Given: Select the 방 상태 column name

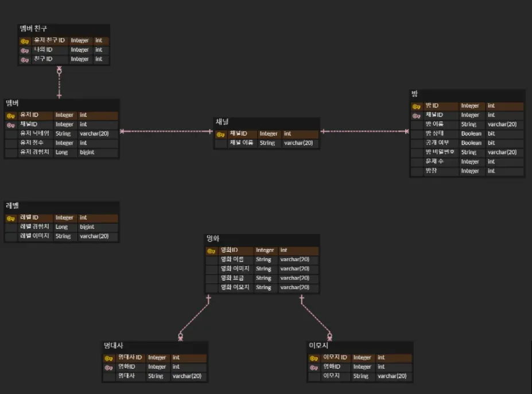Looking at the screenshot, I should pos(434,134).
